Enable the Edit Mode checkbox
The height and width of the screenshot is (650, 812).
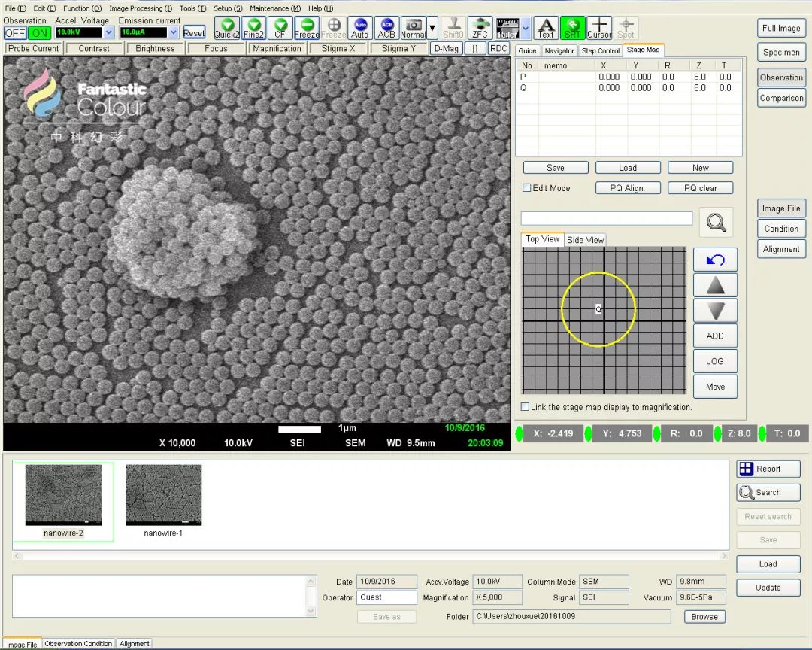(527, 188)
